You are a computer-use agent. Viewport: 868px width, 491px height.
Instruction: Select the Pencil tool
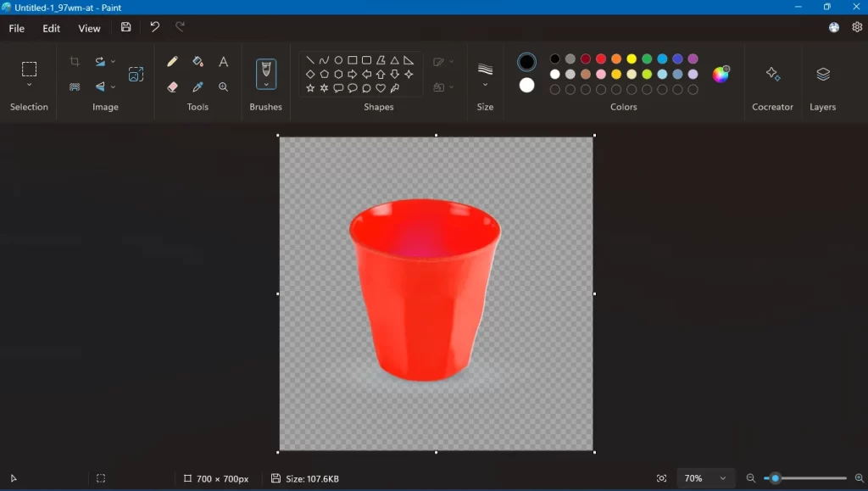172,61
